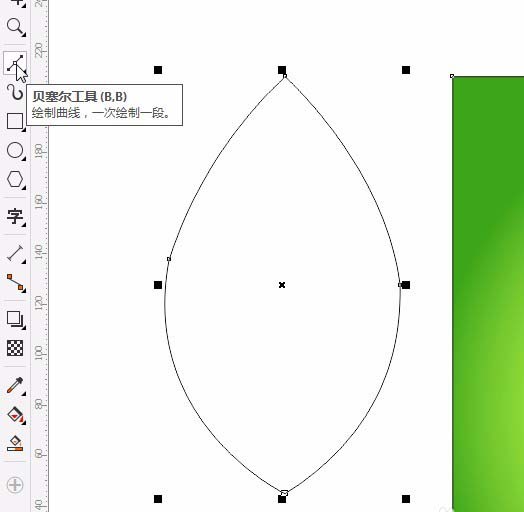Image resolution: width=524 pixels, height=512 pixels.
Task: Select the Text tool marked 字
Action: [15, 216]
